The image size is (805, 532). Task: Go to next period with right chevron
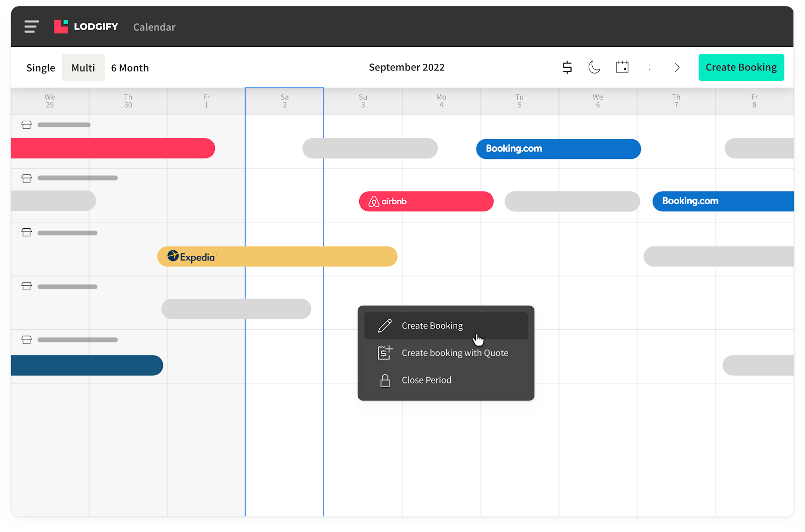(x=677, y=67)
